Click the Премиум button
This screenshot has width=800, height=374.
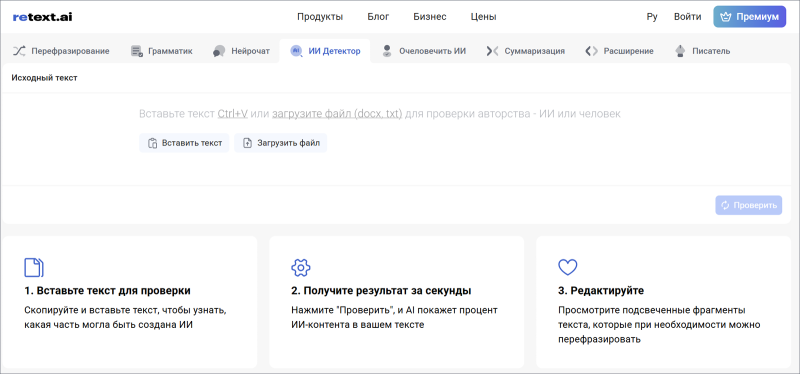coord(749,17)
